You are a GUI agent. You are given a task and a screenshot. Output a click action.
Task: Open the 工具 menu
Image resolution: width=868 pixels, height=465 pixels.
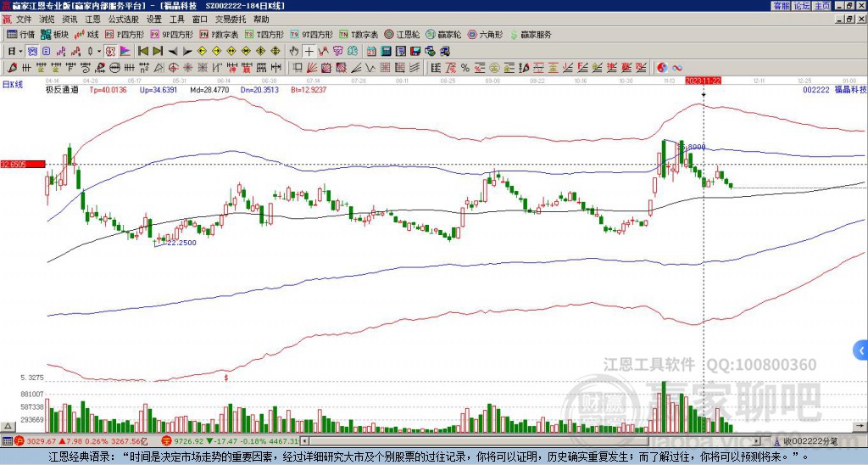point(176,20)
